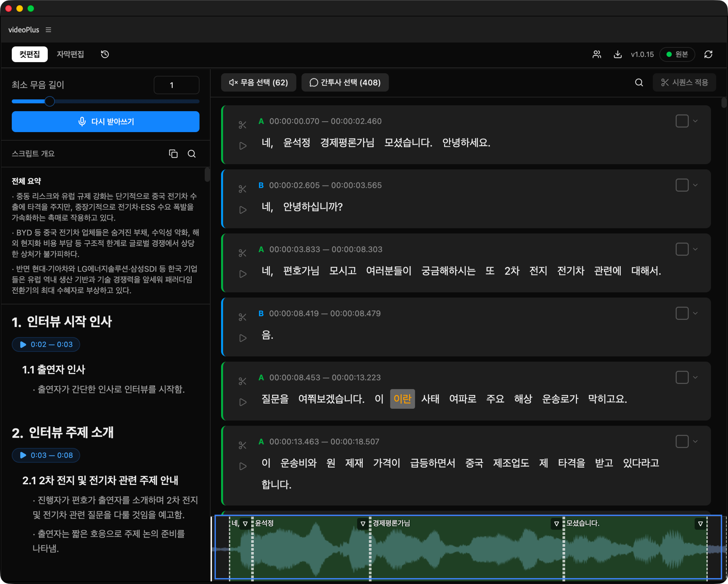Click the 최소 무음 길이 slider handle

point(50,101)
